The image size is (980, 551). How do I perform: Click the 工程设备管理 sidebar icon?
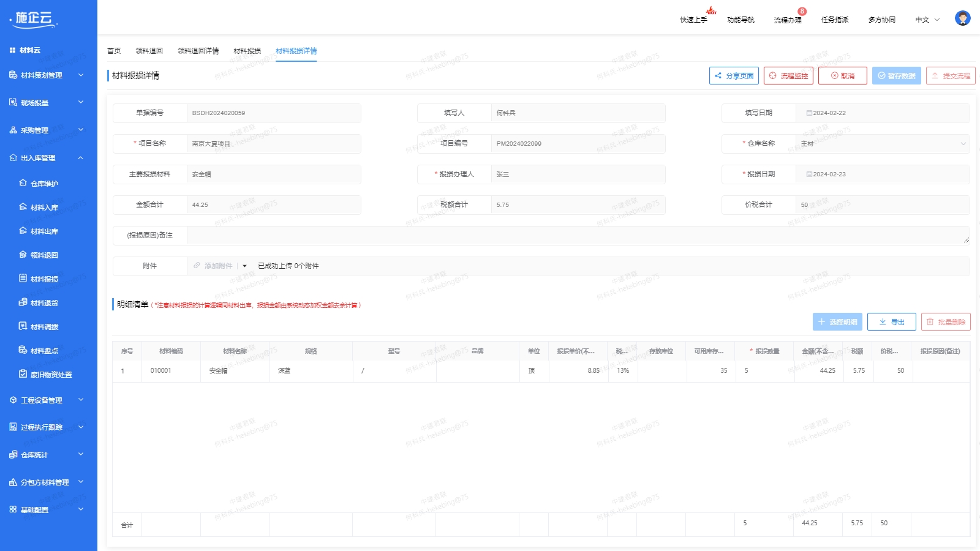(13, 400)
